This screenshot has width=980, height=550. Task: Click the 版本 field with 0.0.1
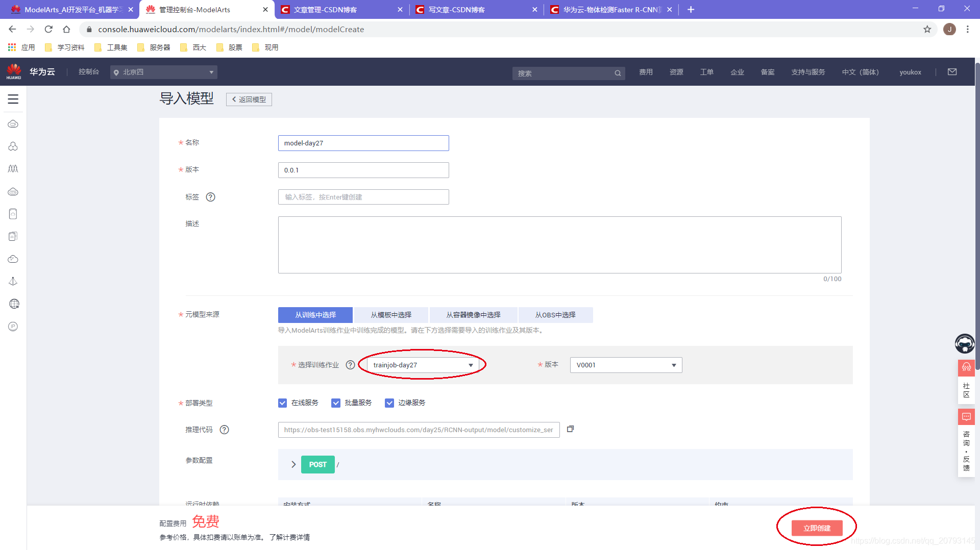(x=363, y=170)
